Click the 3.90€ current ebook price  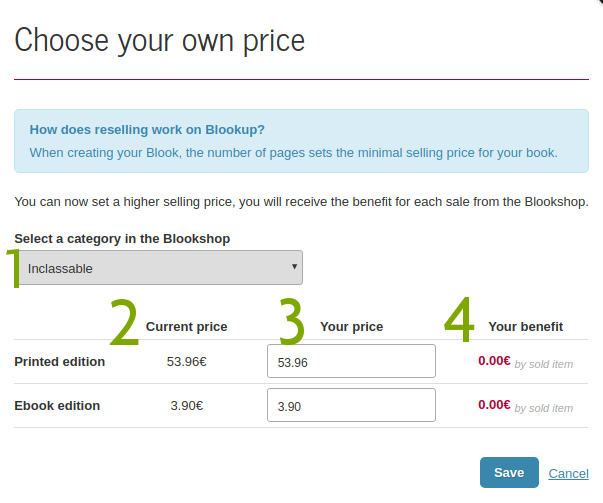[x=187, y=405]
